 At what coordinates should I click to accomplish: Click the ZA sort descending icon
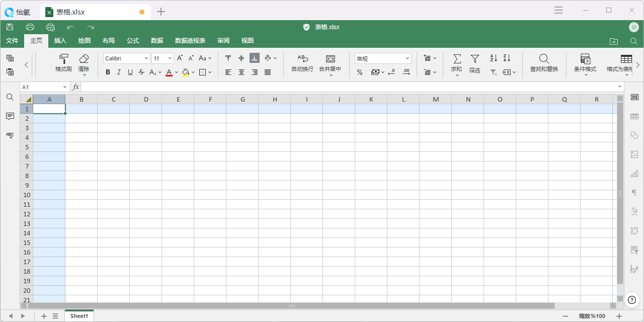[507, 58]
